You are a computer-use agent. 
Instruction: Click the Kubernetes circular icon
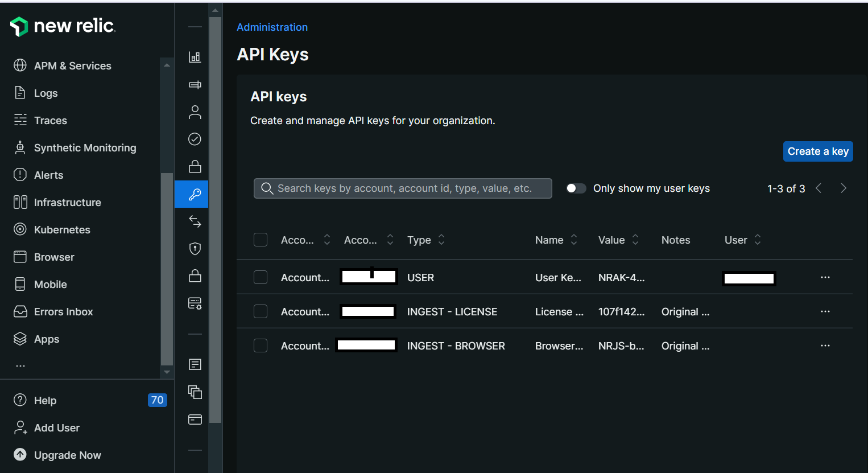coord(20,229)
